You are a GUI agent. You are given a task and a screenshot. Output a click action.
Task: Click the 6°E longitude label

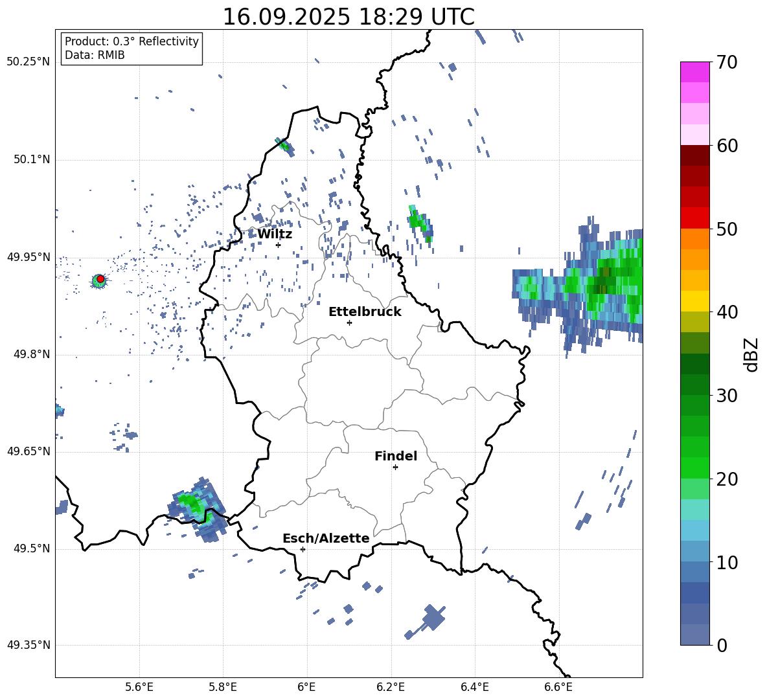tap(306, 687)
